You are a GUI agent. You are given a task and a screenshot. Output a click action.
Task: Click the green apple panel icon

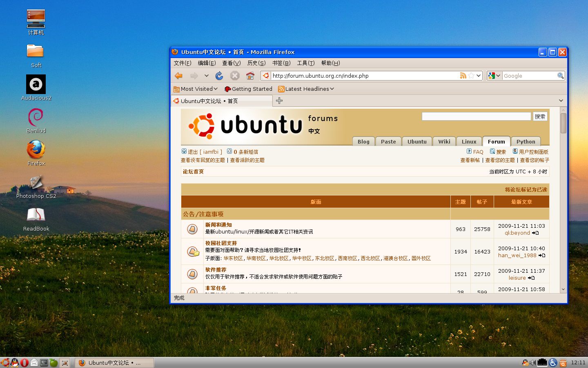point(54,363)
